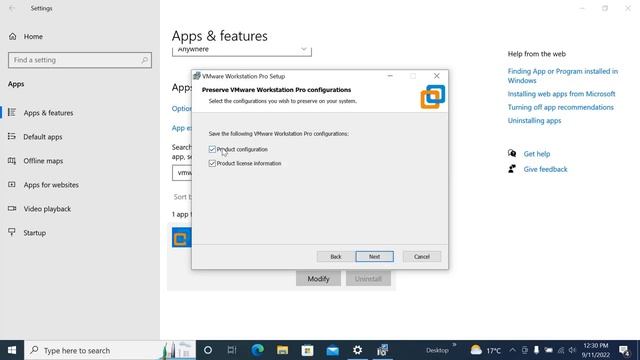Image resolution: width=640 pixels, height=360 pixels.
Task: Click the taskbar search box
Action: click(110, 350)
